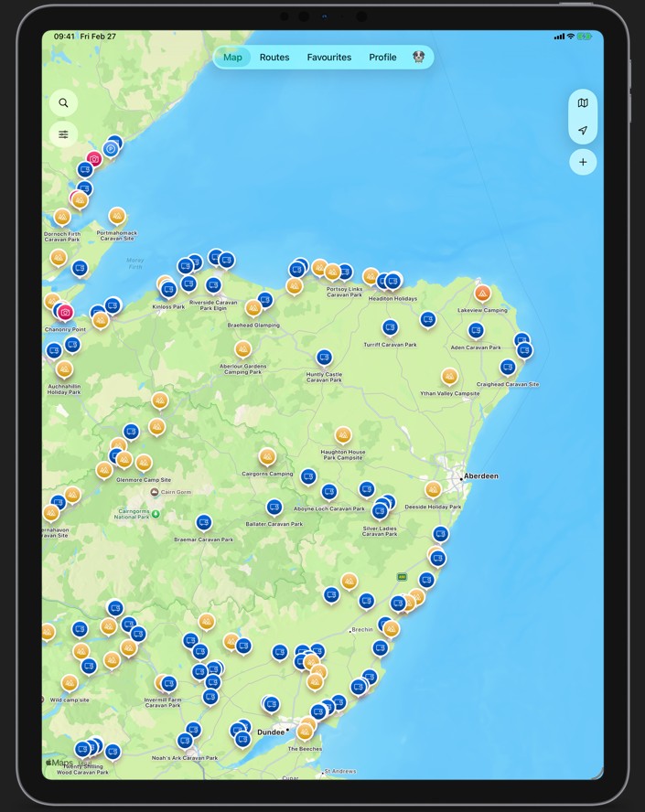Open the map style button

[x=583, y=103]
